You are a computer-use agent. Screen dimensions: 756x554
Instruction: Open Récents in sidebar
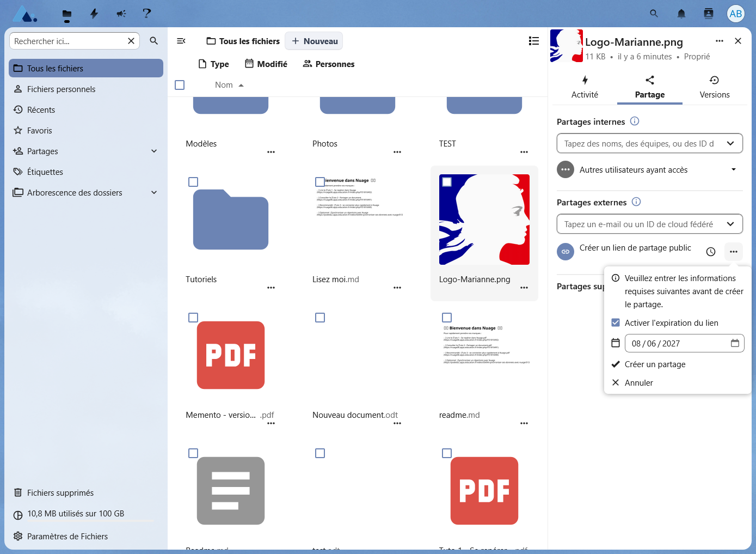pyautogui.click(x=86, y=109)
